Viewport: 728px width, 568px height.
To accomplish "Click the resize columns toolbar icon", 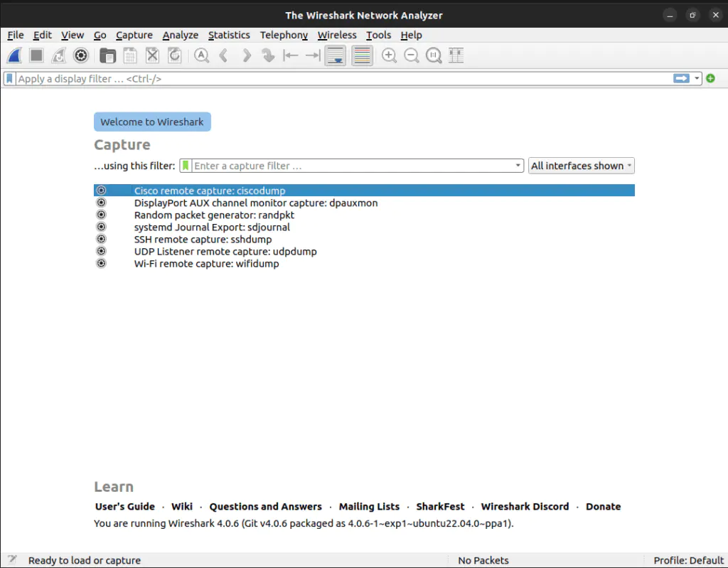I will click(456, 55).
